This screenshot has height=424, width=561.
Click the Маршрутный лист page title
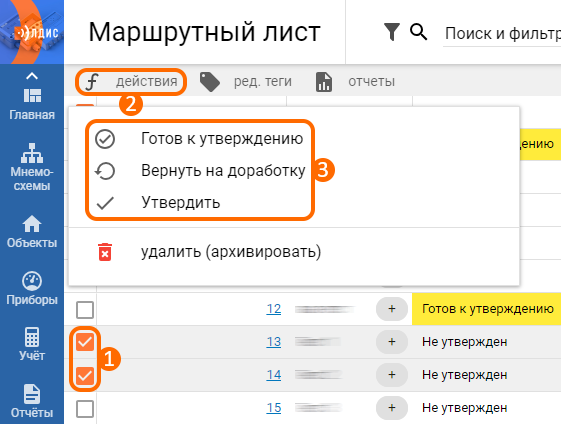[x=204, y=33]
